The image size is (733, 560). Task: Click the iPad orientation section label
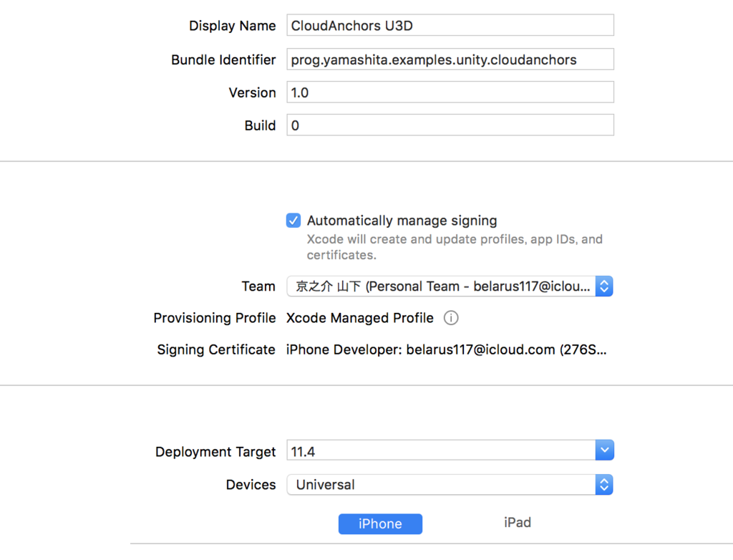click(518, 522)
